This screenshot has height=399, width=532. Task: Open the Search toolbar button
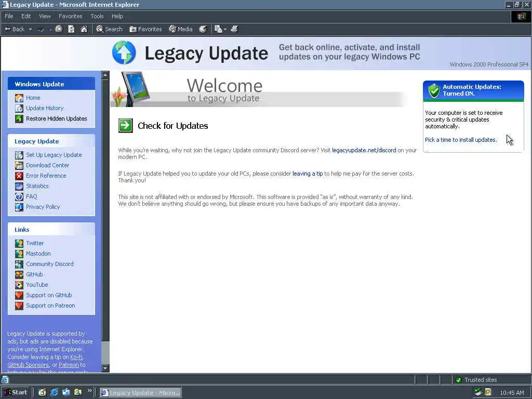click(109, 29)
